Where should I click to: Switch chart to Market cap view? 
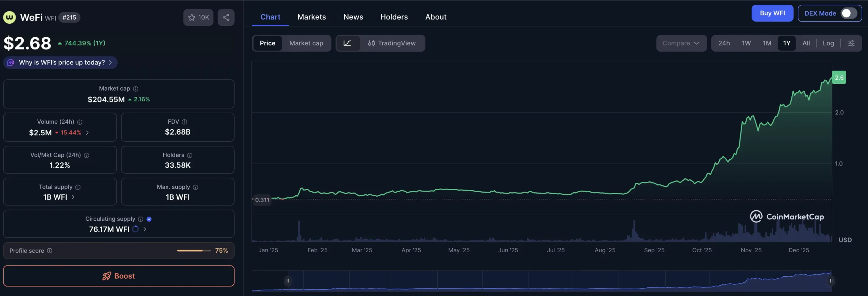point(306,43)
